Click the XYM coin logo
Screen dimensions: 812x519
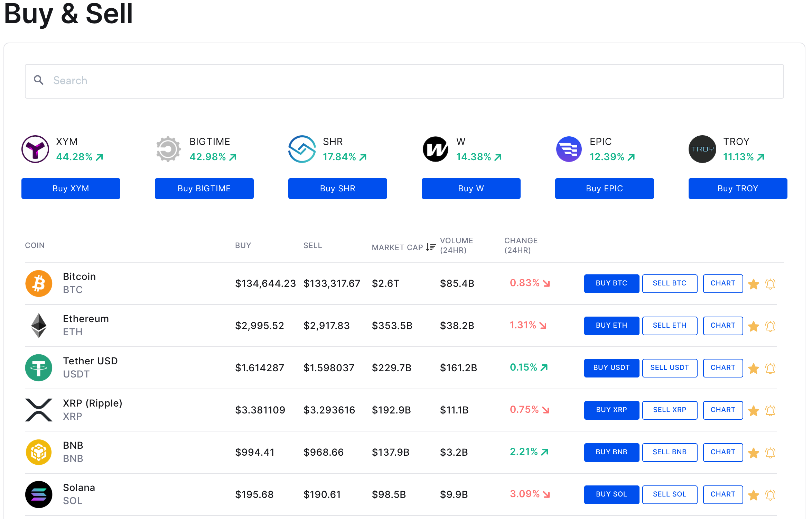(35, 149)
